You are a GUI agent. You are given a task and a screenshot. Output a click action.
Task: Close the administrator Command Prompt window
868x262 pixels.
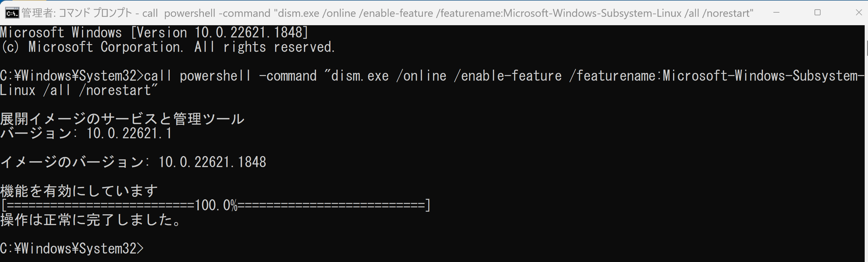tap(859, 13)
